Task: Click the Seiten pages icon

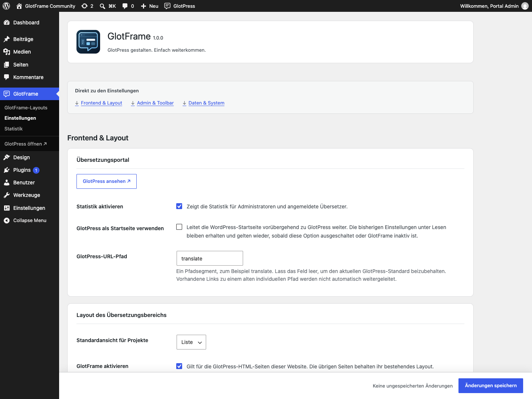Action: [x=7, y=65]
